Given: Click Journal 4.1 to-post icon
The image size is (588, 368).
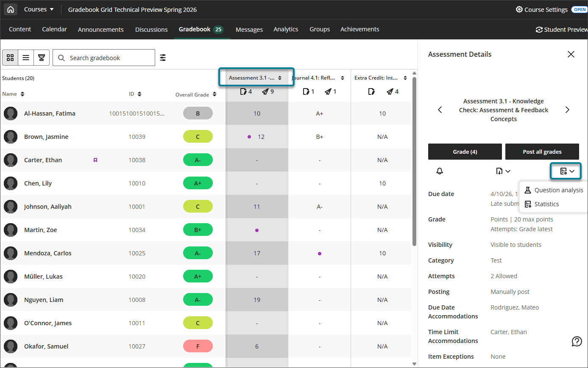Looking at the screenshot, I should pos(331,91).
